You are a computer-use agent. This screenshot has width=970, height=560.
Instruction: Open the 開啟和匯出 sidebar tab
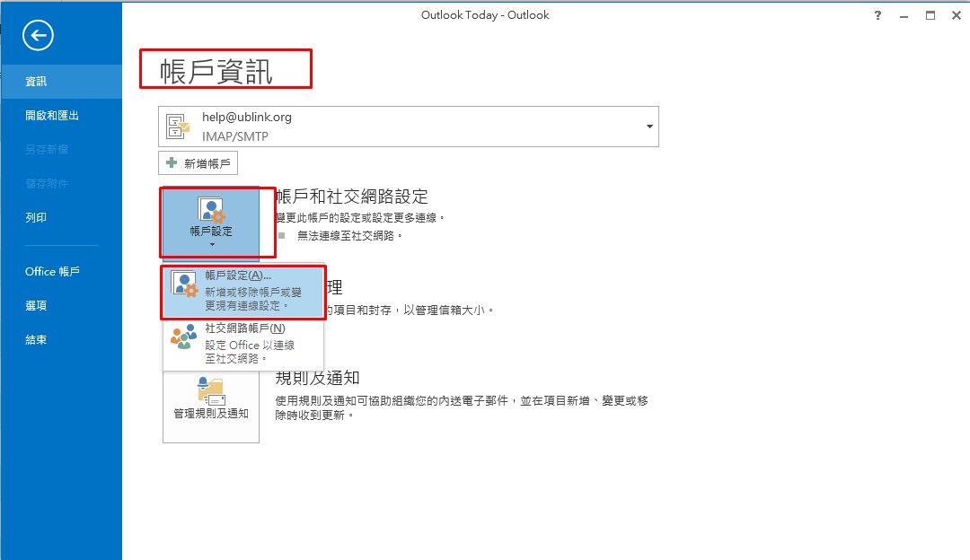point(52,116)
